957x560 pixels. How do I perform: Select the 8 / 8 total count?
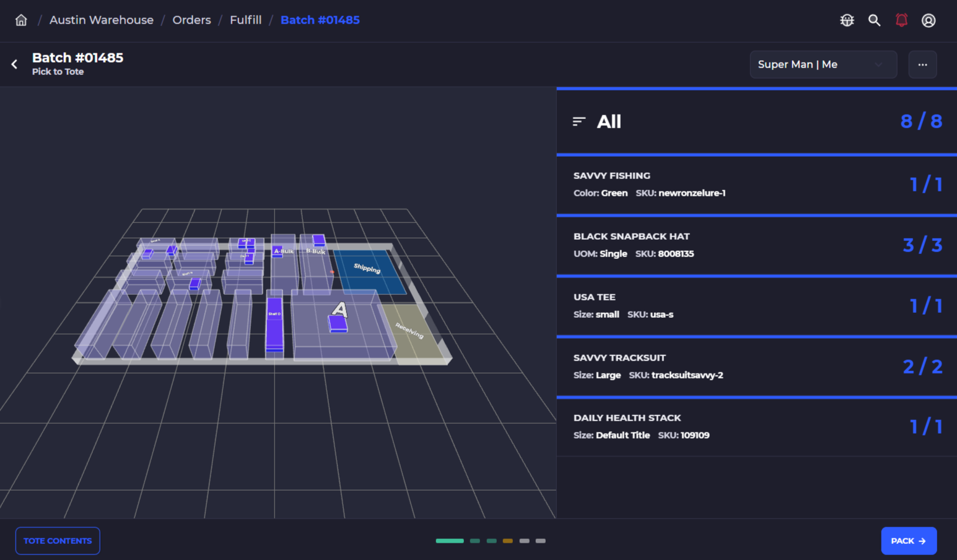921,121
